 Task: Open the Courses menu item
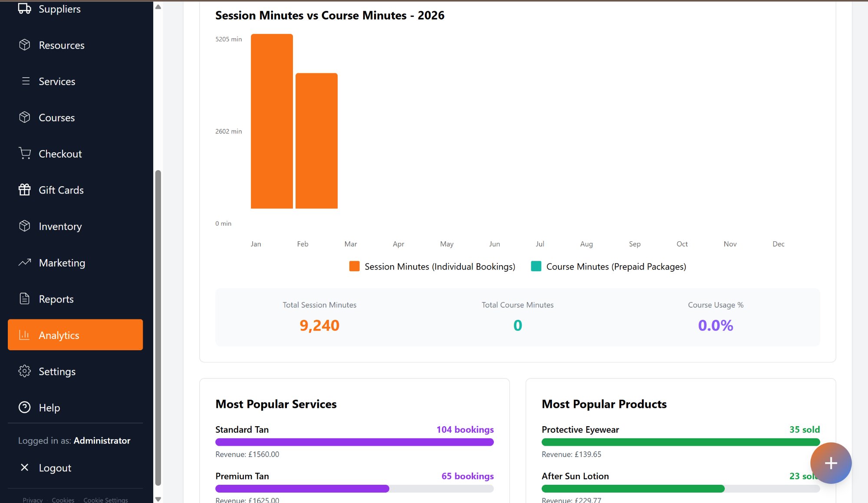click(x=56, y=118)
